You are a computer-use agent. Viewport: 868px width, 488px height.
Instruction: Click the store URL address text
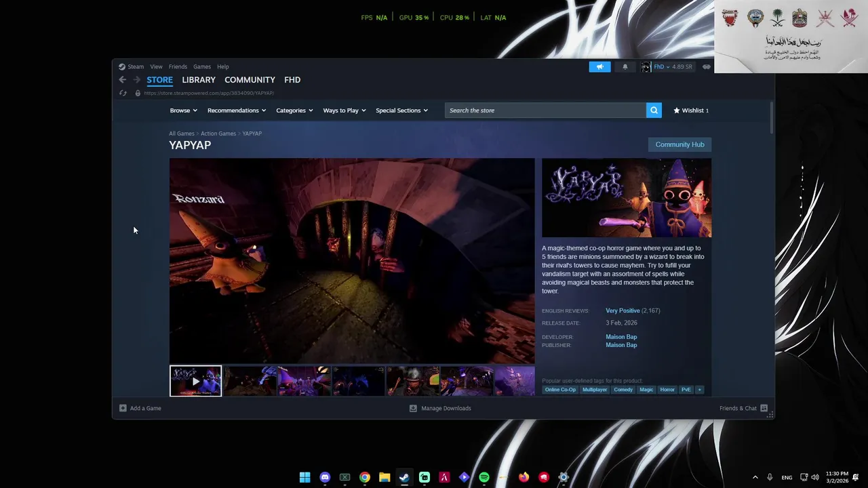(x=209, y=93)
